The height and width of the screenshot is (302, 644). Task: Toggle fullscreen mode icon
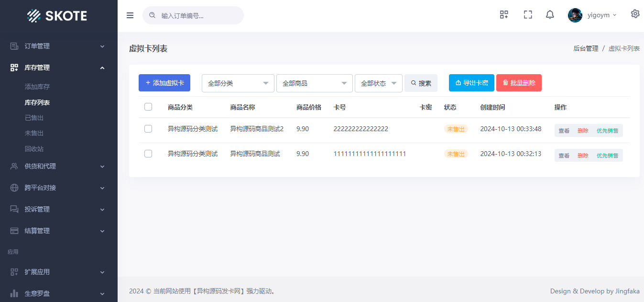click(x=528, y=15)
